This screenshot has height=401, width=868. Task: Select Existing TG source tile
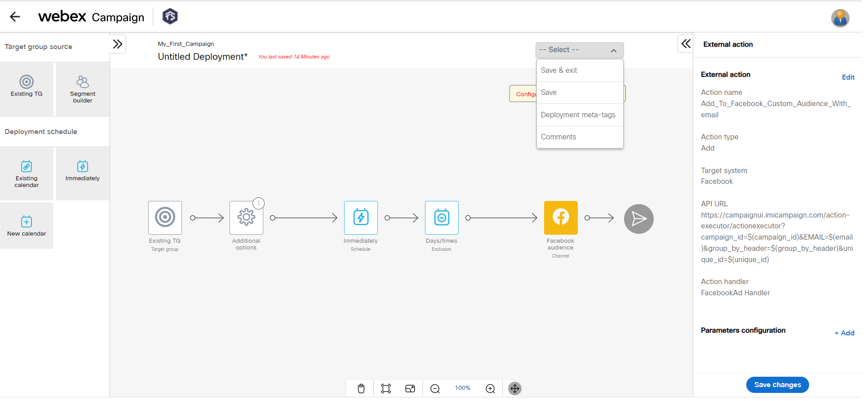pos(27,89)
